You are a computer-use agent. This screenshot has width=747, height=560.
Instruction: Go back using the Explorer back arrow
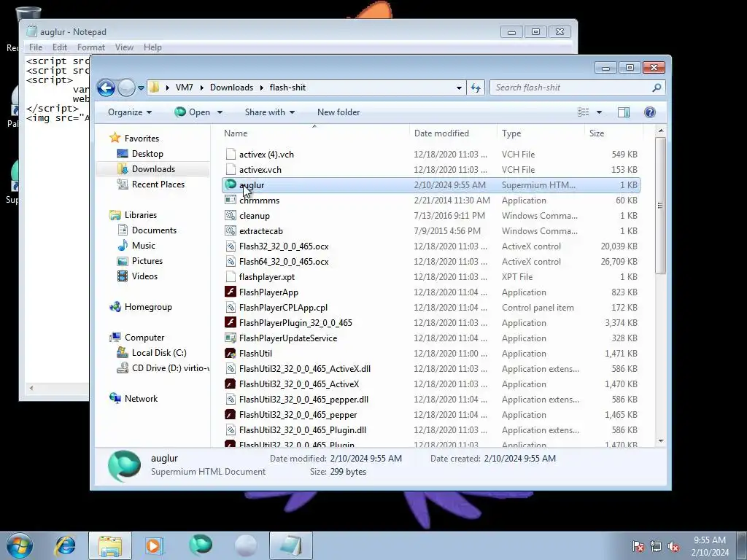pos(107,87)
